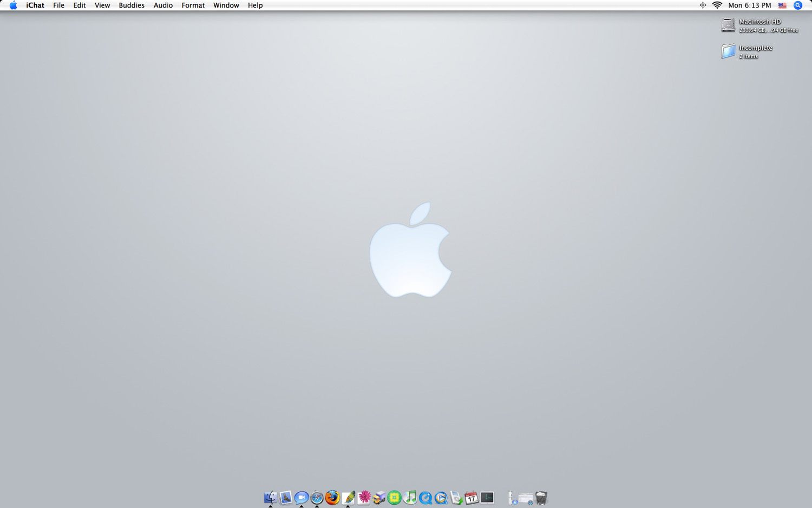
Task: Open the File menu
Action: coord(58,5)
